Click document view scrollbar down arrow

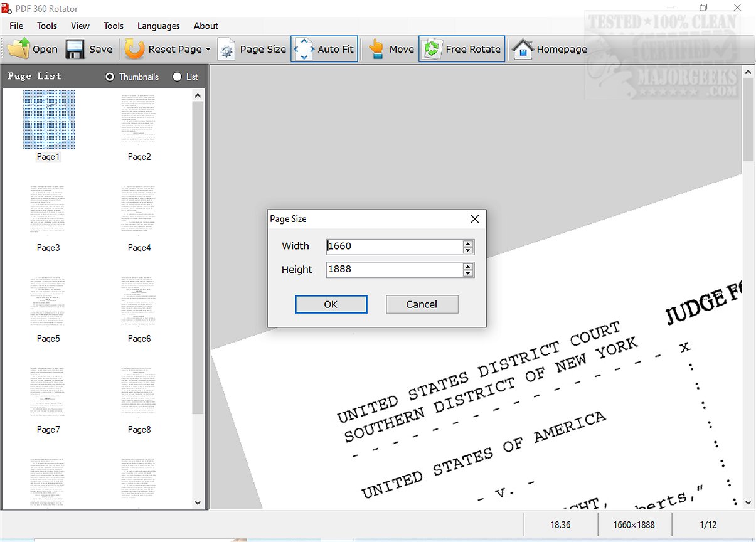(x=748, y=502)
